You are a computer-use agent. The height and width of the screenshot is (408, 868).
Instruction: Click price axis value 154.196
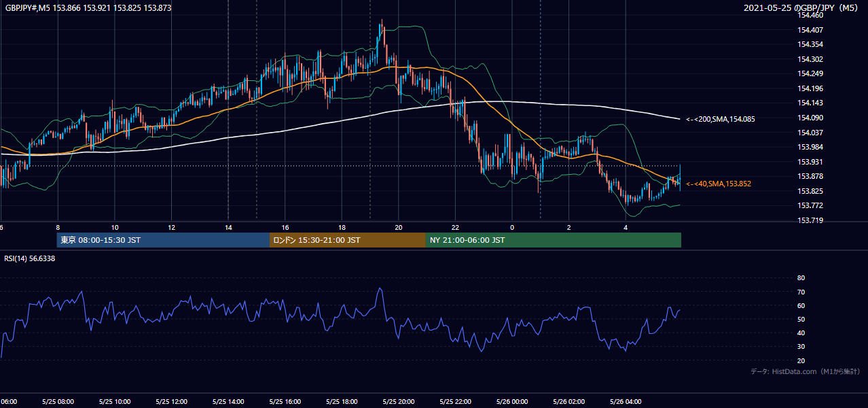810,88
